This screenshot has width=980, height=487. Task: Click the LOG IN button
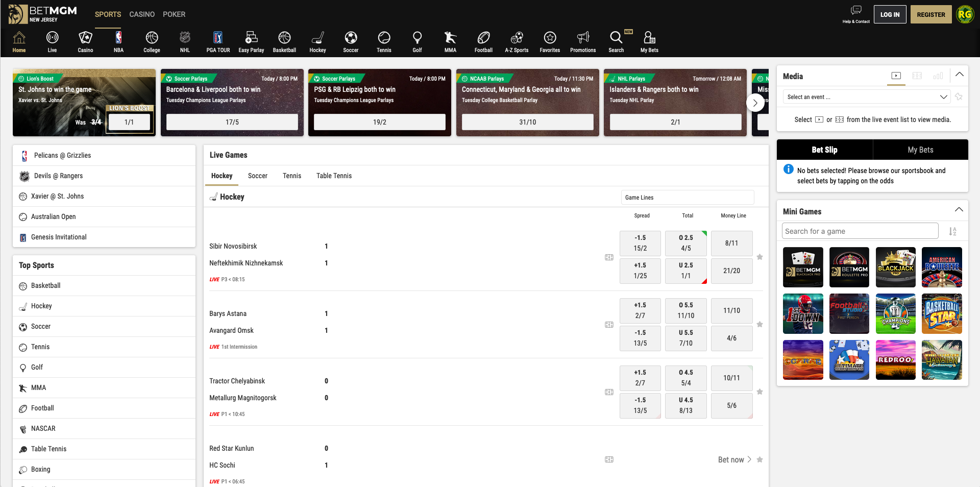coord(890,14)
